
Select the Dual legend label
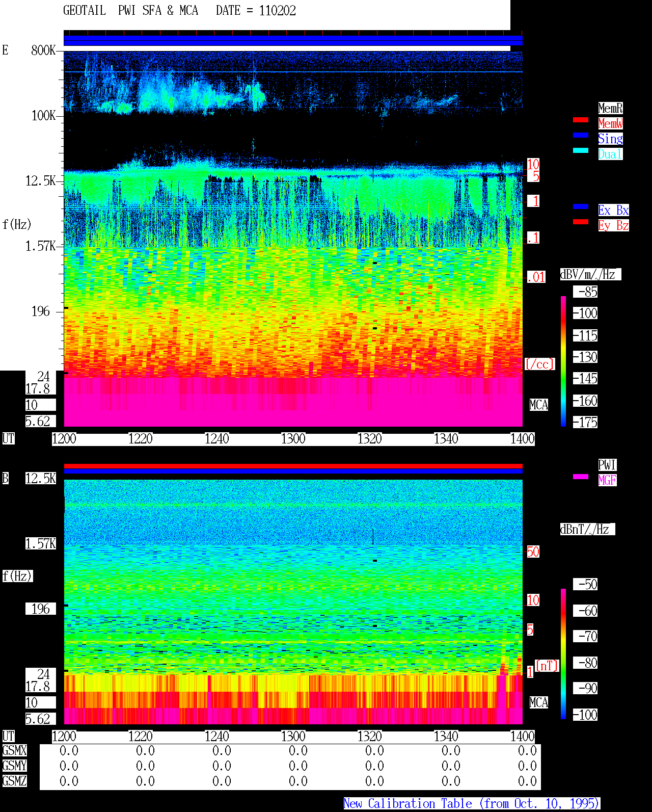tap(610, 154)
